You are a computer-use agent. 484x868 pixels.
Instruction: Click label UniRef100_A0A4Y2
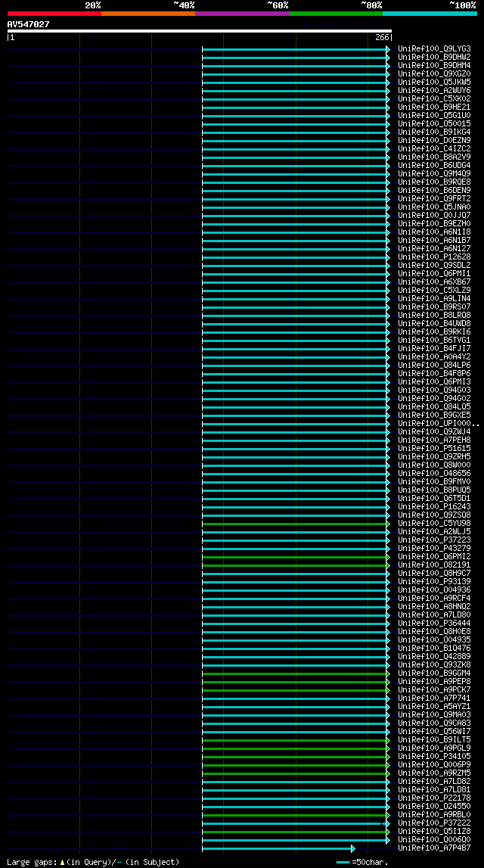pos(434,357)
